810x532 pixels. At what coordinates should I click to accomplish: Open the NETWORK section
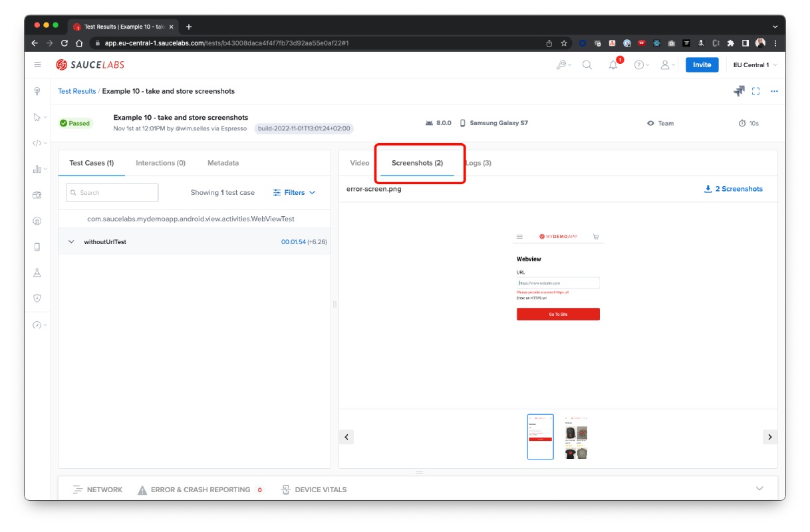(98, 489)
